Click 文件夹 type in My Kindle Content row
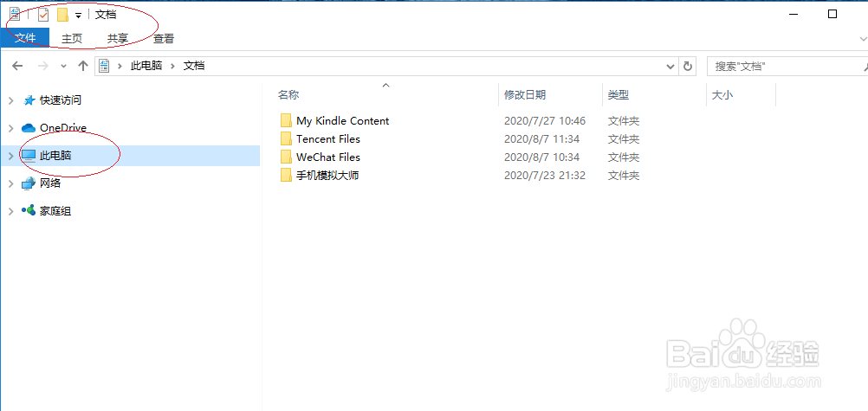Screen dimensions: 868x411 (x=624, y=120)
